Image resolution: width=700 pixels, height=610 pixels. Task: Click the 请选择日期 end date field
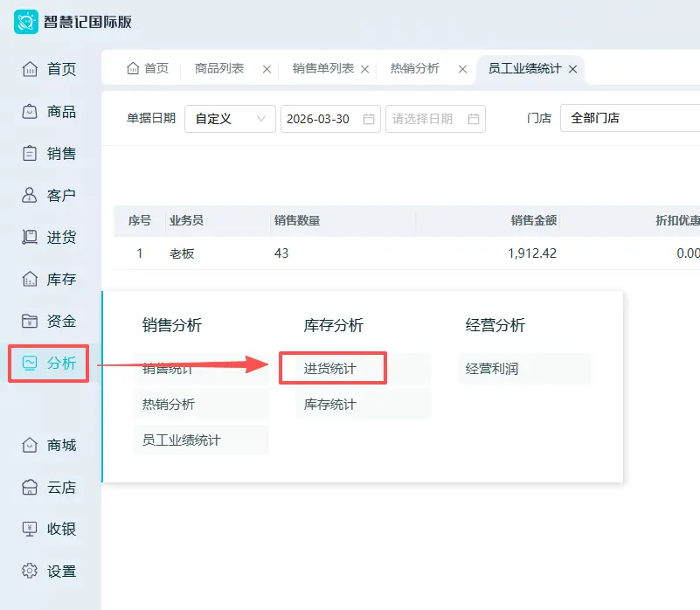pos(435,119)
